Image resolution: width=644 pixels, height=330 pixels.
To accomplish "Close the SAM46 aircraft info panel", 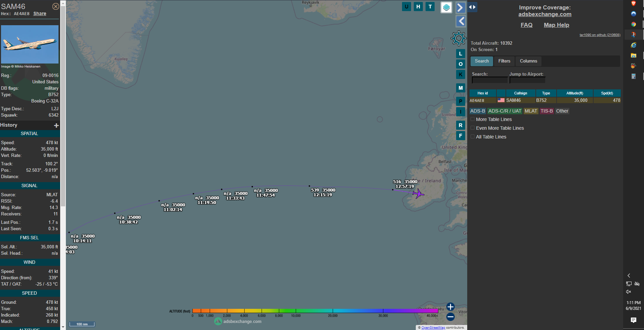I will click(x=56, y=6).
